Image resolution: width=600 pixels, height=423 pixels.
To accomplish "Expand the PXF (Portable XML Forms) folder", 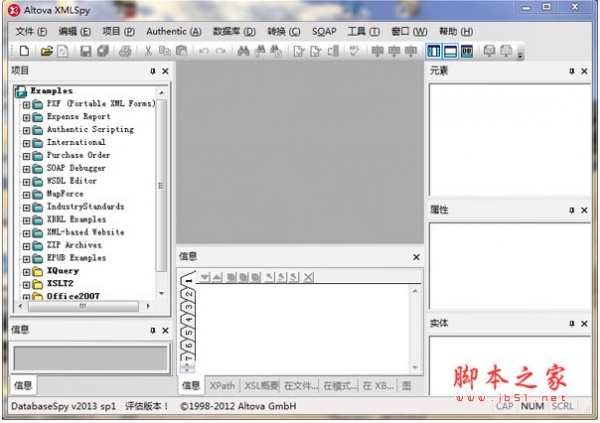I will (26, 105).
